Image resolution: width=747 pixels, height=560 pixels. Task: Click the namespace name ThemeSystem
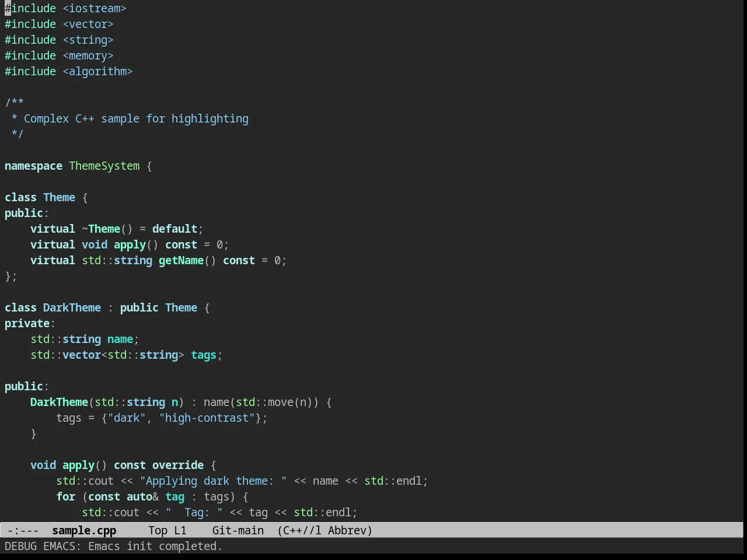(x=104, y=166)
